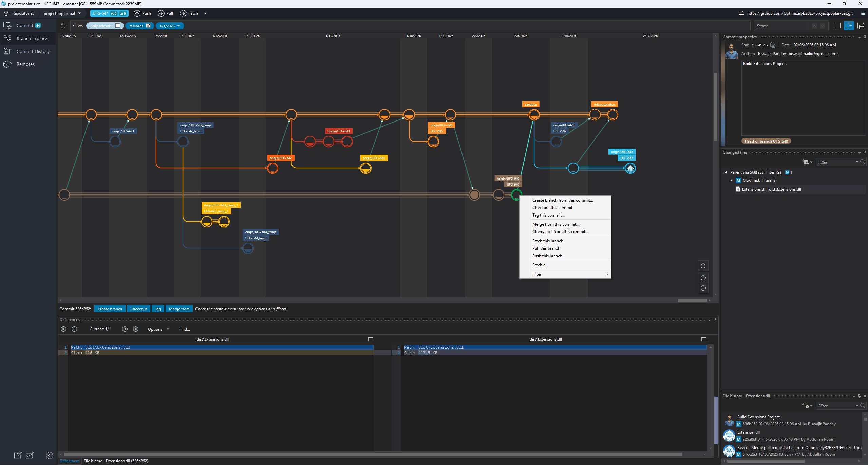This screenshot has height=465, width=868.
Task: Click the File history vertical scrollbar
Action: pos(865,419)
